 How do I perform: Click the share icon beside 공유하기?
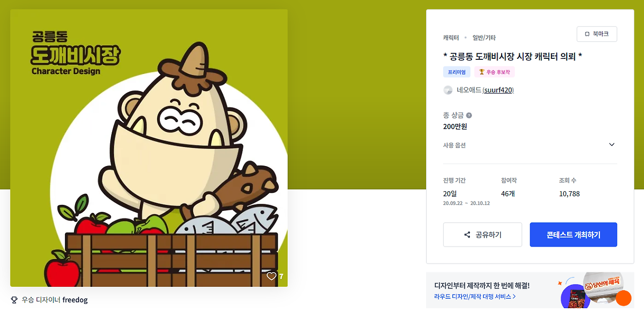(467, 235)
